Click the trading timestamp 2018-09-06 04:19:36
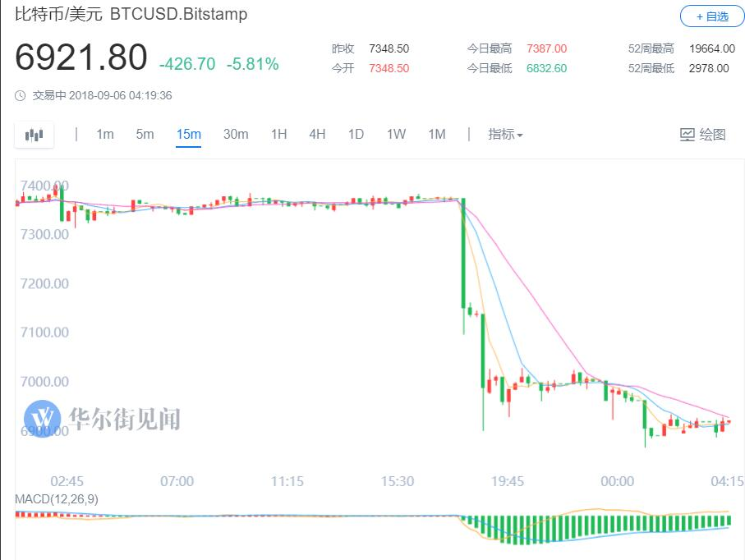The height and width of the screenshot is (560, 745). click(120, 96)
